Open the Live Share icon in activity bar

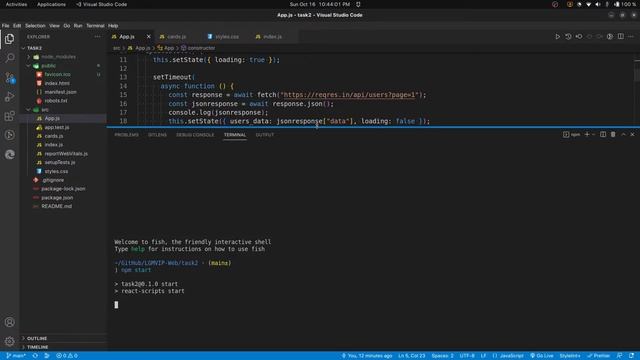point(9,135)
